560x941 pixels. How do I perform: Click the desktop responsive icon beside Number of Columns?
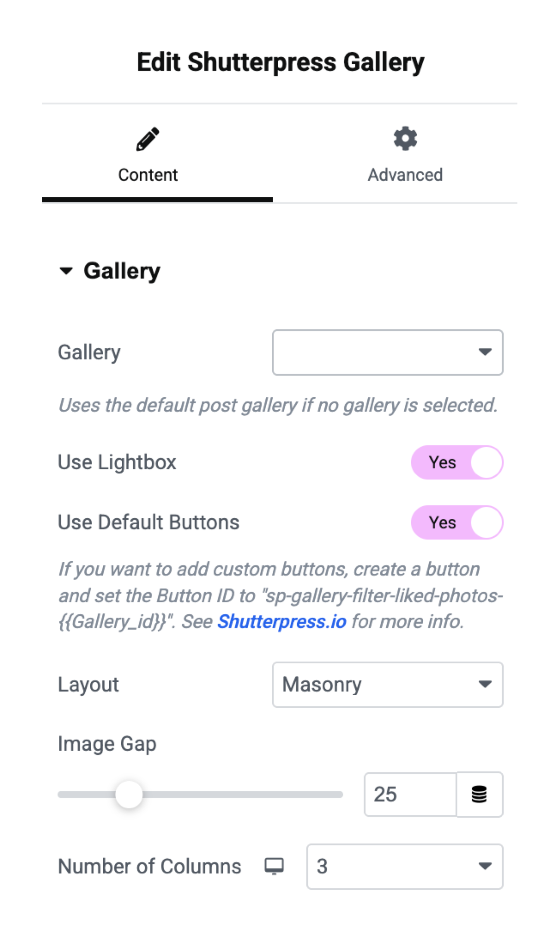pyautogui.click(x=274, y=866)
